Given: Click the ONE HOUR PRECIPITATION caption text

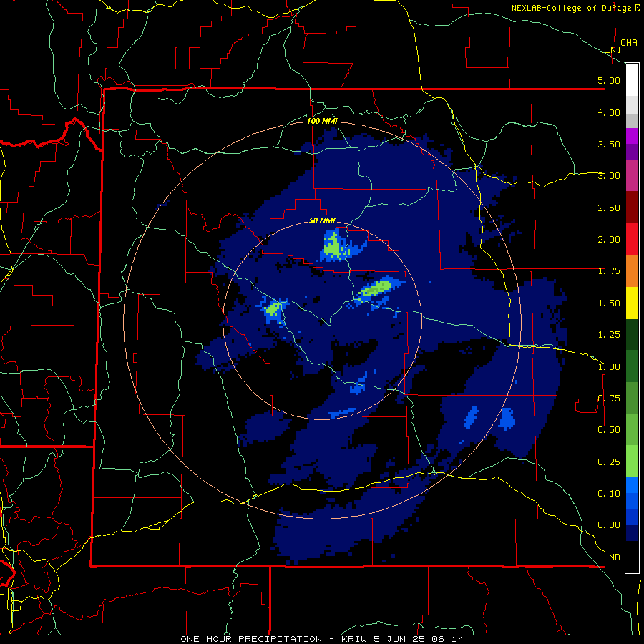Looking at the screenshot, I should (251, 639).
